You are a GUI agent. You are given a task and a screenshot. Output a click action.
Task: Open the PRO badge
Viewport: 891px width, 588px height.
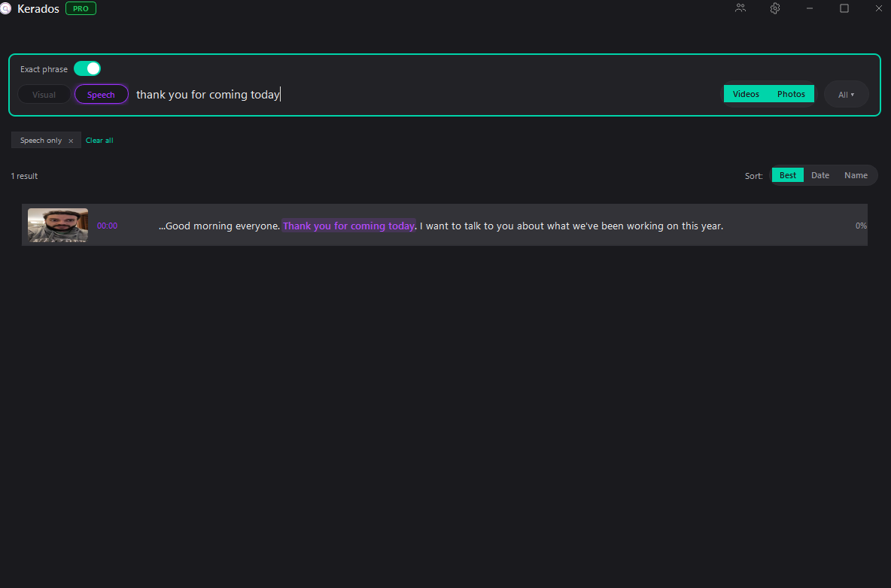point(81,8)
